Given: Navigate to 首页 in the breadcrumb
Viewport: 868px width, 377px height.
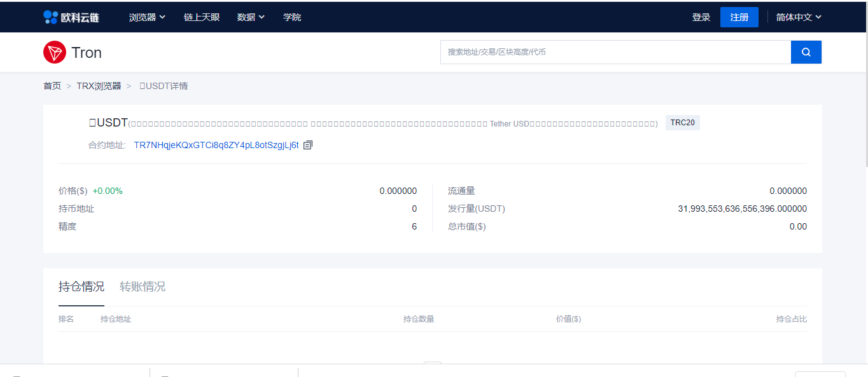Looking at the screenshot, I should pos(52,86).
